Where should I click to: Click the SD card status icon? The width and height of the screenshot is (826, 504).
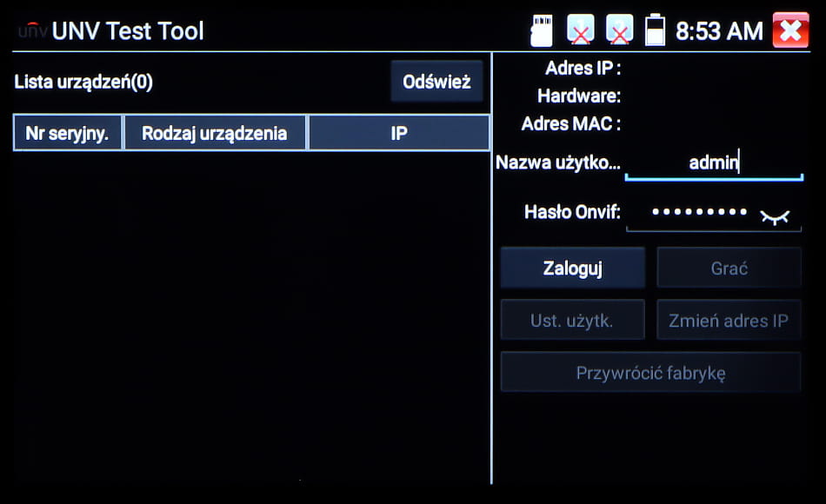click(x=540, y=30)
